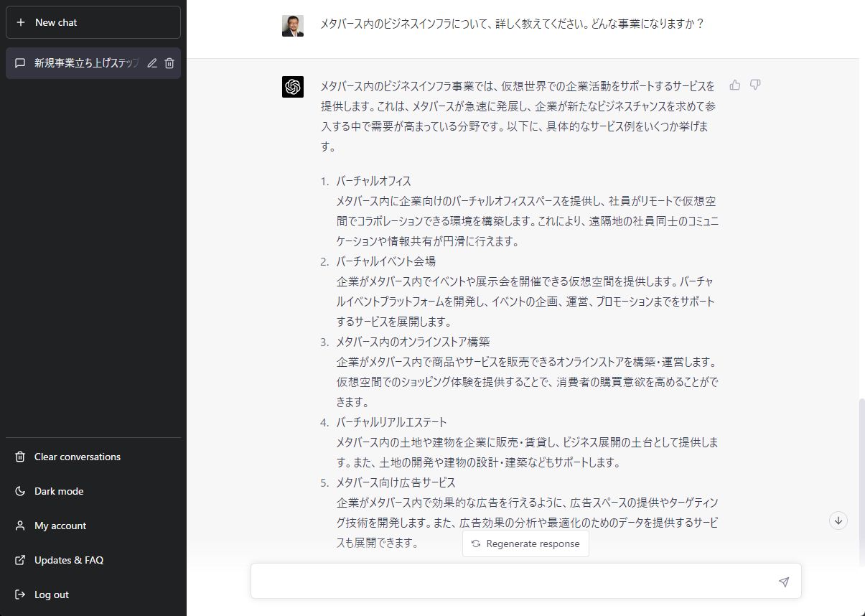Click the chat bubble icon beside conversation title
Image resolution: width=865 pixels, height=616 pixels.
click(20, 63)
